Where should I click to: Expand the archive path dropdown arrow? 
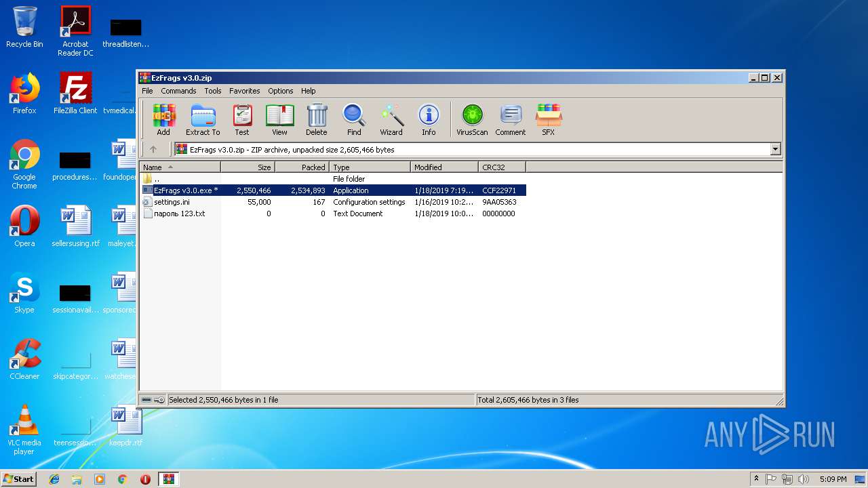[x=775, y=149]
